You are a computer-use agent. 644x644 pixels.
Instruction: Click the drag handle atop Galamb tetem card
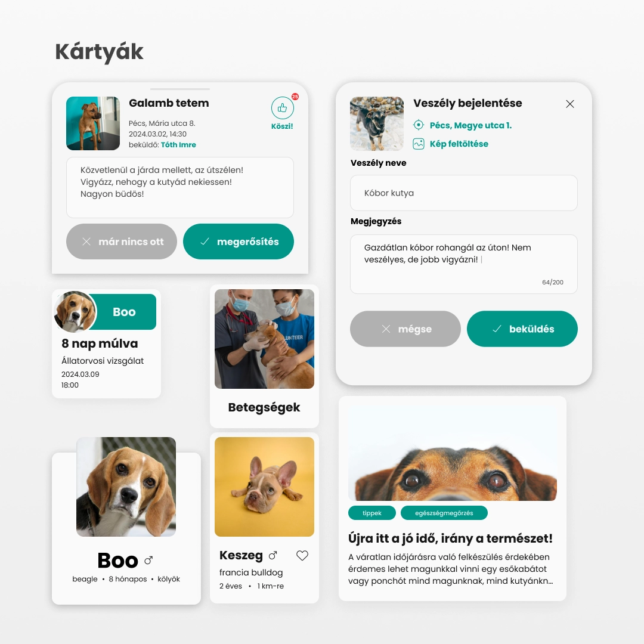coord(180,89)
